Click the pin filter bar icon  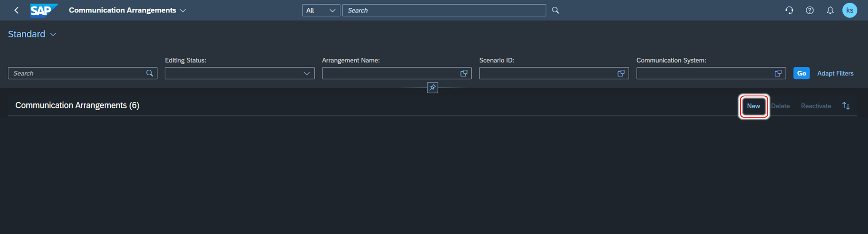[x=432, y=88]
